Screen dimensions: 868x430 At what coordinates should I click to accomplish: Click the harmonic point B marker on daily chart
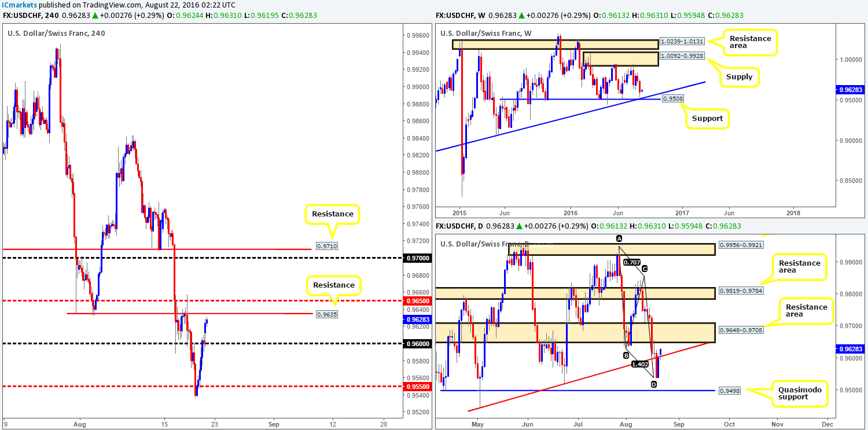(627, 355)
